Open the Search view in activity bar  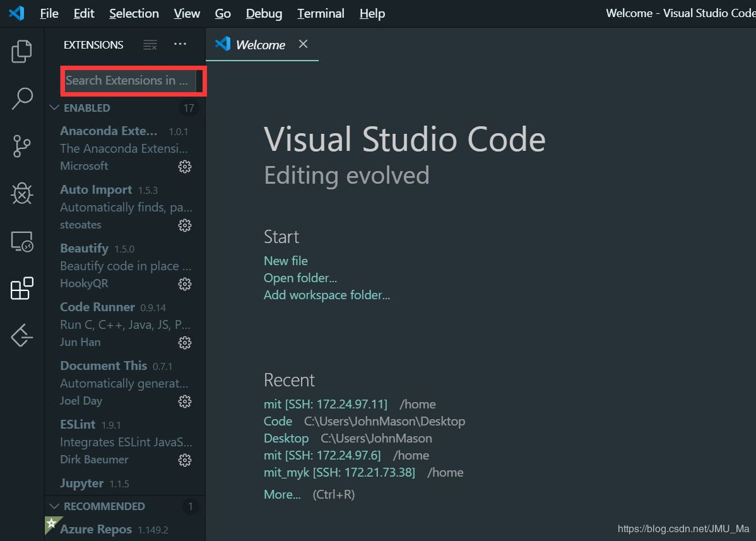pos(21,98)
